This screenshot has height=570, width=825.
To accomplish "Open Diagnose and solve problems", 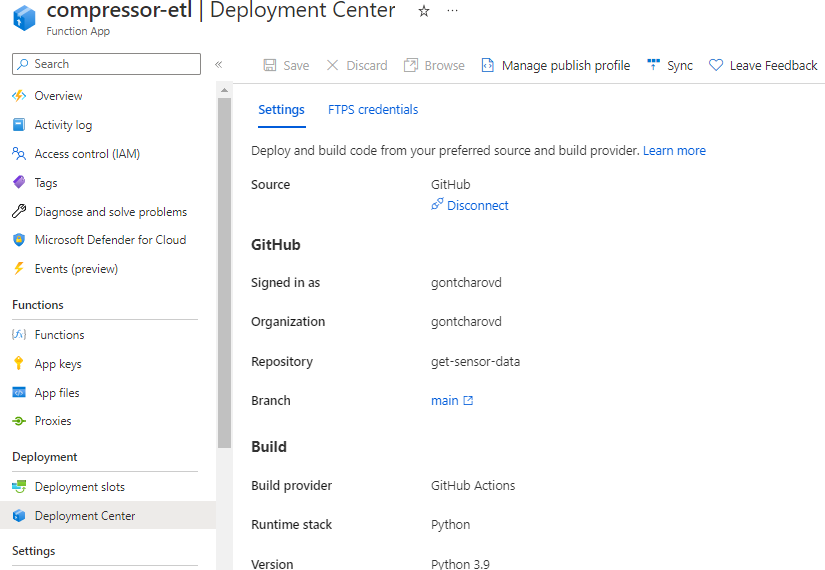I will (111, 212).
